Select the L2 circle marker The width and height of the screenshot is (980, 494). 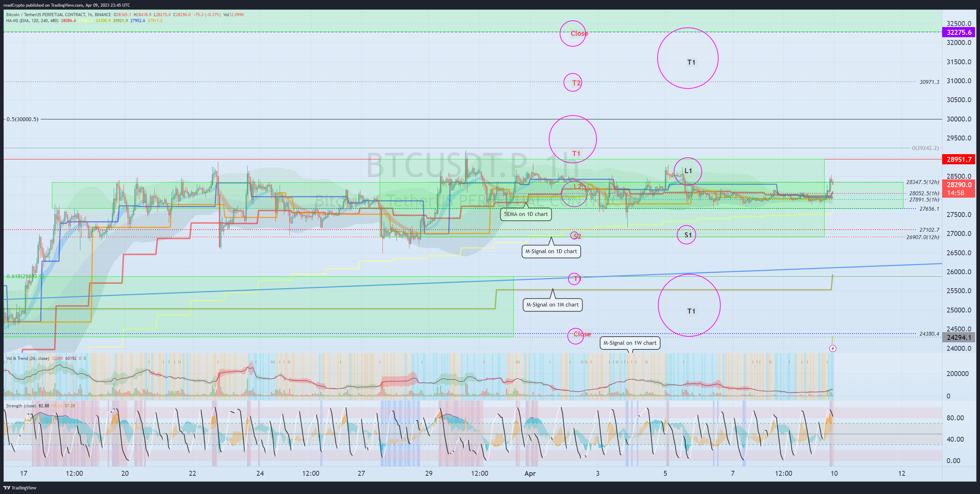(x=574, y=194)
